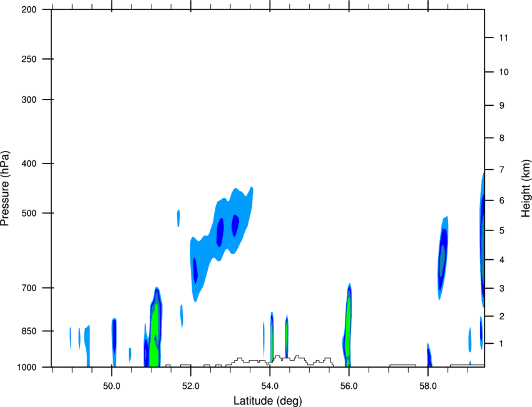Click the "Latitude (deg)" axis title
This screenshot has height=407, width=532.
268,401
